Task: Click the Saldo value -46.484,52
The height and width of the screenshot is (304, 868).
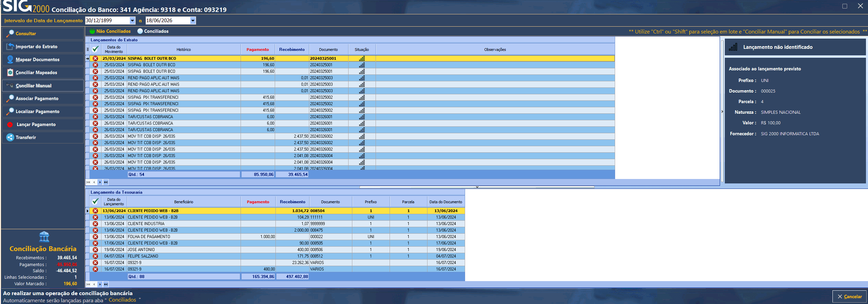Action: click(x=66, y=271)
